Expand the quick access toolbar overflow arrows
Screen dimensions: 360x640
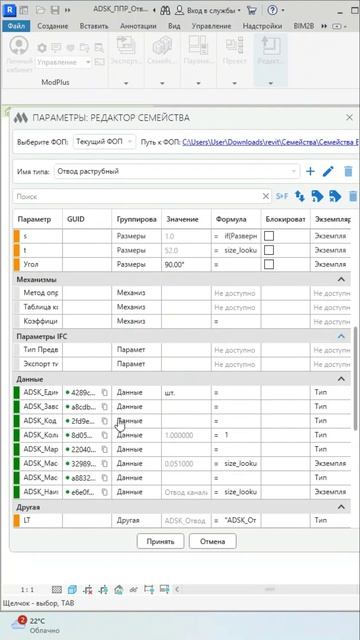67,10
